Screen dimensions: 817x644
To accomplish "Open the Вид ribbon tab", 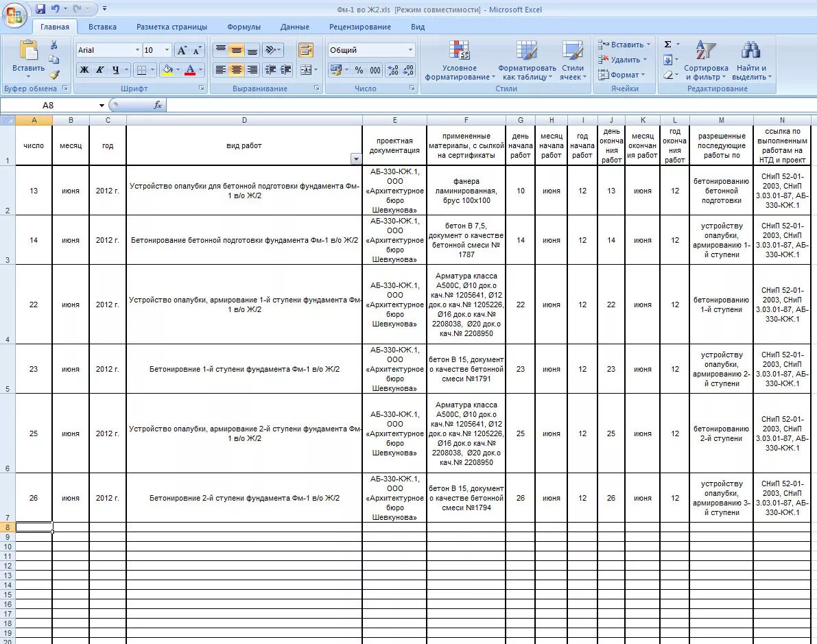I will click(x=418, y=27).
